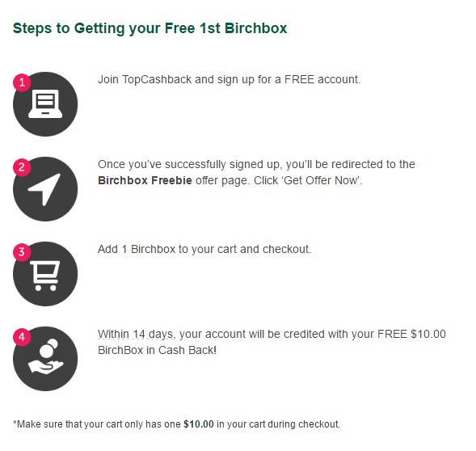Click the 'FREE account' text in step 1
Image resolution: width=476 pixels, height=451 pixels.
322,79
